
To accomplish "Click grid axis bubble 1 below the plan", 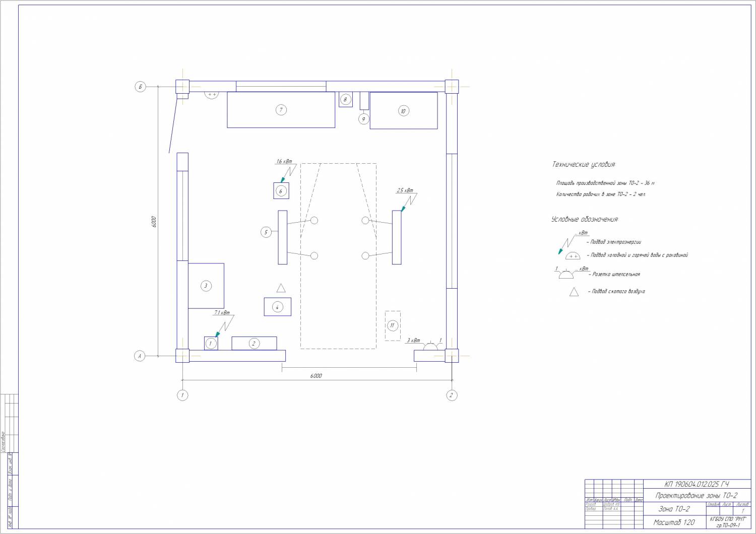I will tap(182, 395).
